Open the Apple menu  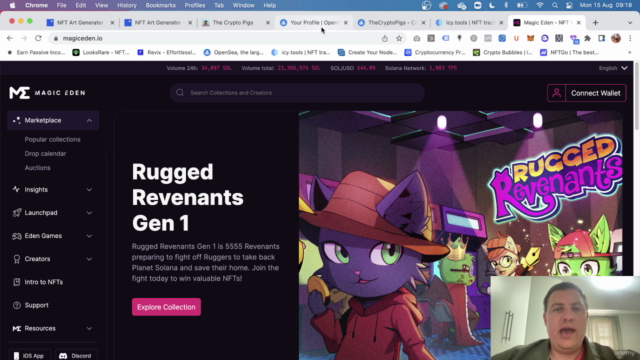pyautogui.click(x=12, y=5)
